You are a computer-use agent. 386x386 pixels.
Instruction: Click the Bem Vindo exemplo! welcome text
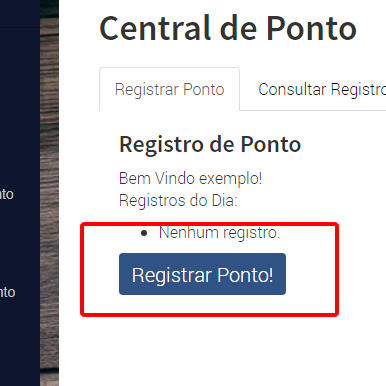[190, 178]
